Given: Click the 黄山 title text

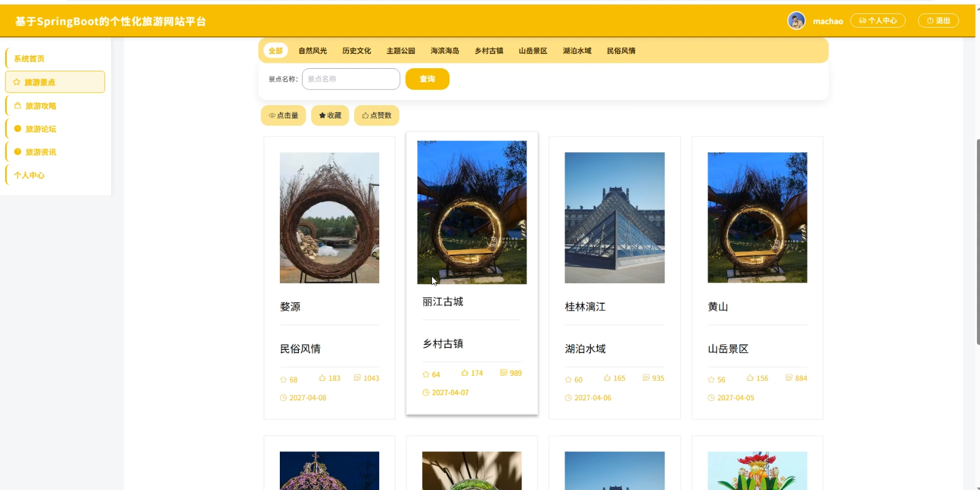Looking at the screenshot, I should click(x=718, y=307).
